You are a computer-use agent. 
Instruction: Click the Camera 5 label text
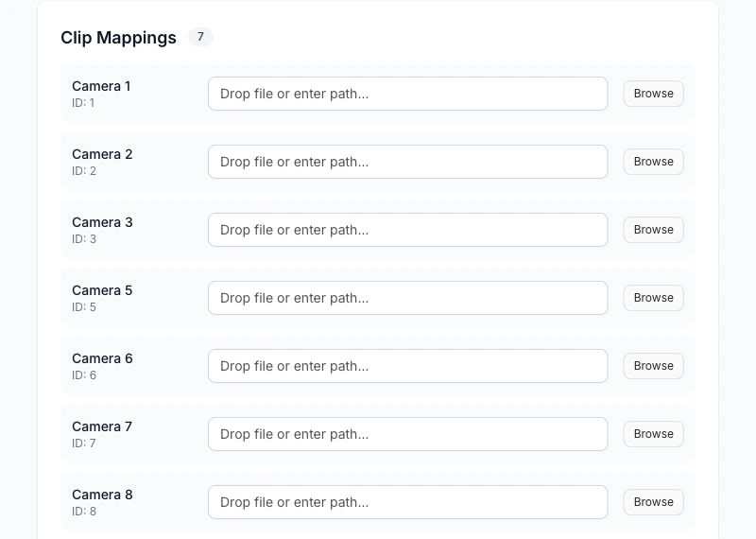click(102, 290)
